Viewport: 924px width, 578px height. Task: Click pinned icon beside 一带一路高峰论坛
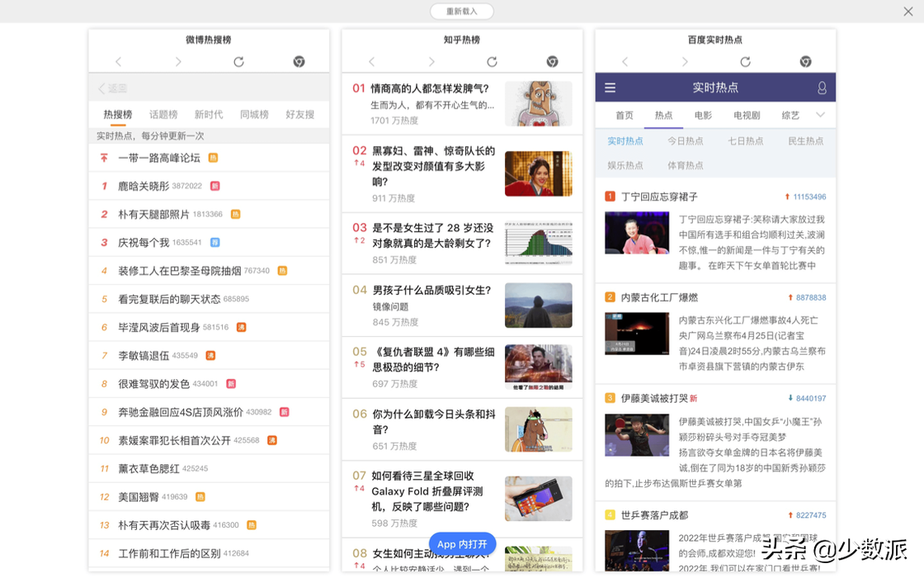[104, 158]
